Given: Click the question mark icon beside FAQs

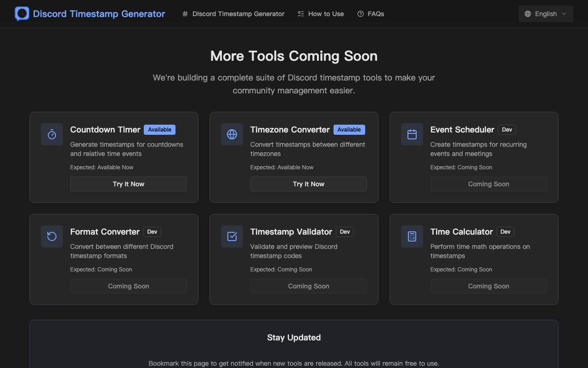Looking at the screenshot, I should (361, 14).
